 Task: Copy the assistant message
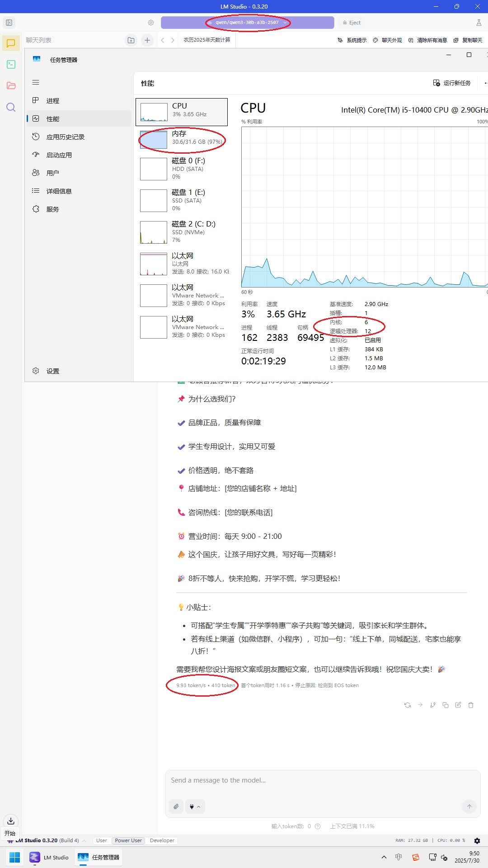pos(446,705)
